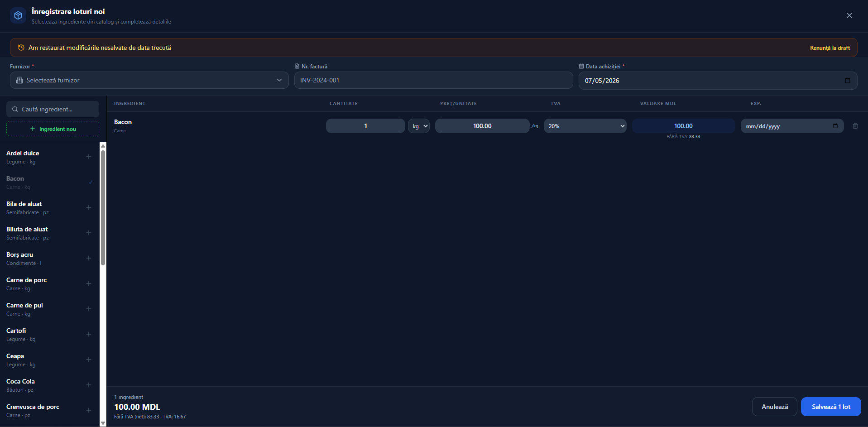The image size is (868, 427).
Task: Expand the kg unit dropdown for Bacon
Action: pyautogui.click(x=419, y=126)
